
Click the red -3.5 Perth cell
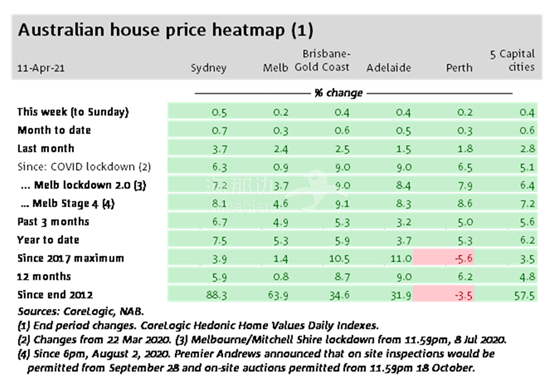point(444,295)
